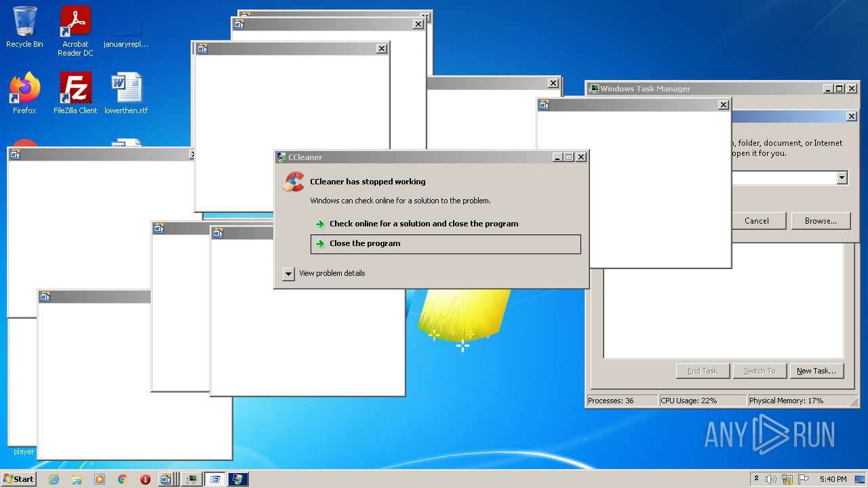Click Cancel in the Run dialog

pyautogui.click(x=757, y=221)
